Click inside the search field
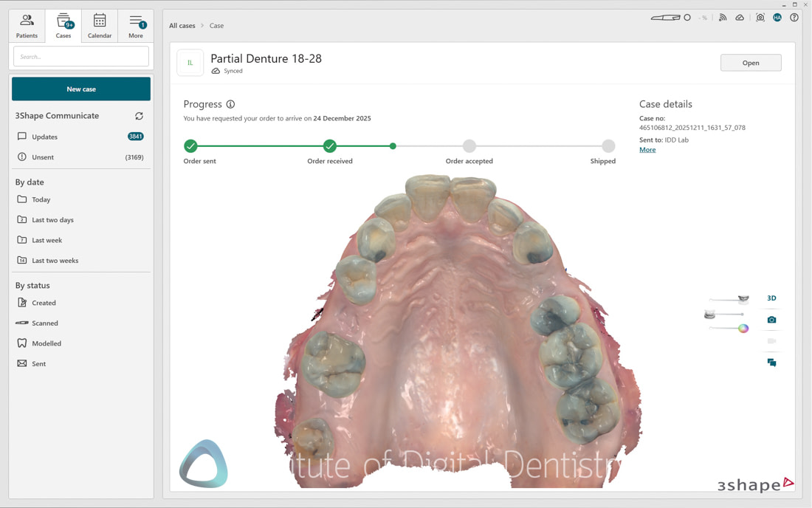 coord(80,55)
